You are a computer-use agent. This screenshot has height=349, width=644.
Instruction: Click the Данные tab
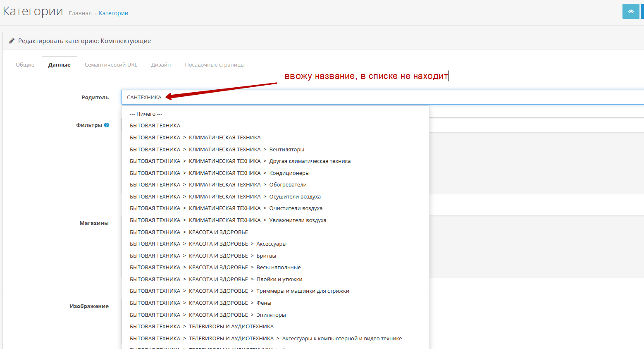(x=60, y=65)
